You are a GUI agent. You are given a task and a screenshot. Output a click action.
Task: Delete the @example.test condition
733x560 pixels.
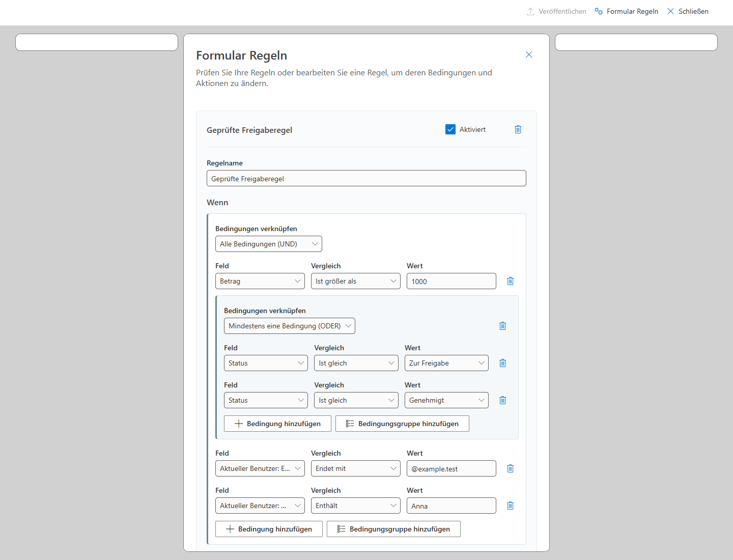[x=510, y=468]
